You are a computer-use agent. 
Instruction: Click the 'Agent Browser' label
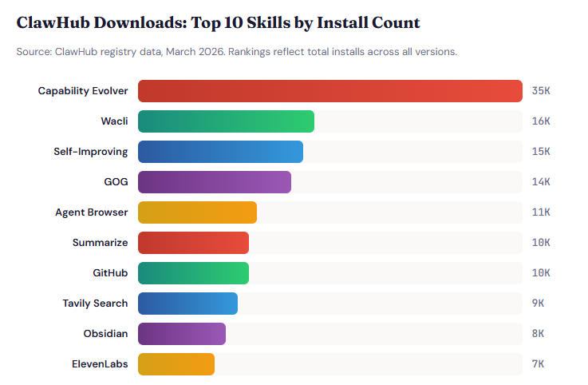[x=92, y=212]
